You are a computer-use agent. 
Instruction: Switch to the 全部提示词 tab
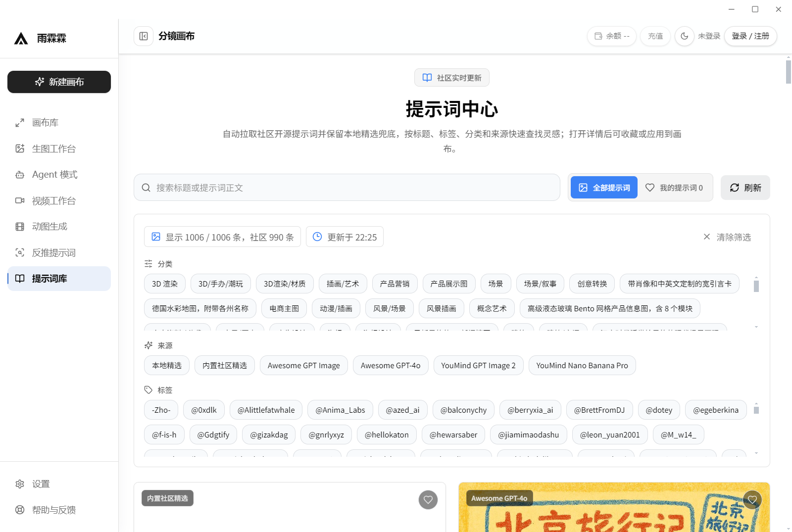pos(604,188)
